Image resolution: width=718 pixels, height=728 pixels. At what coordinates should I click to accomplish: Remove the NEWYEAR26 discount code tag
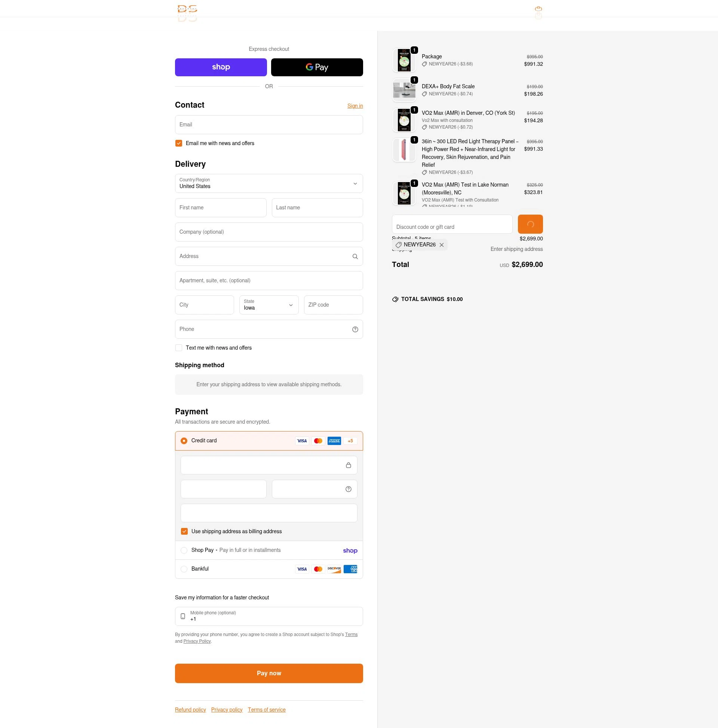coord(442,245)
